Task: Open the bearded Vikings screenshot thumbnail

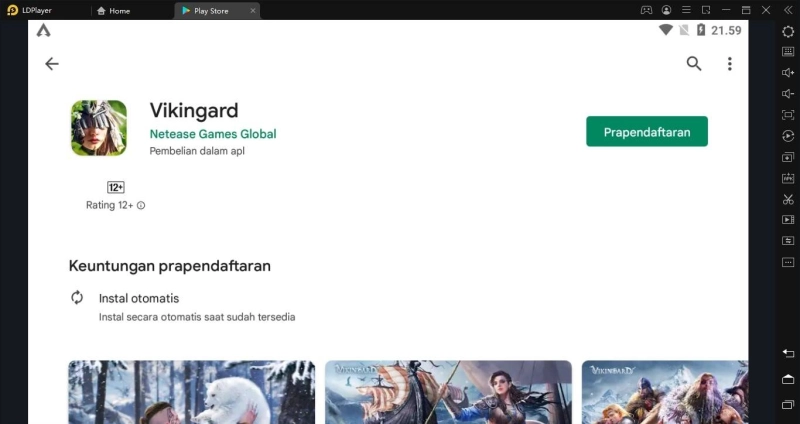Action: pos(665,392)
